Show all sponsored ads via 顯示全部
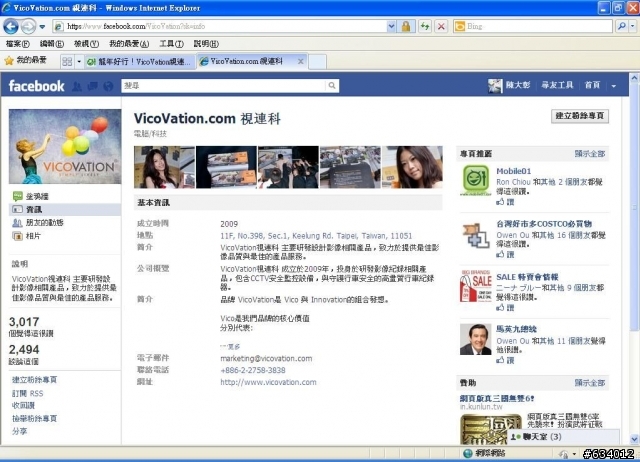640x462 pixels. click(x=590, y=383)
